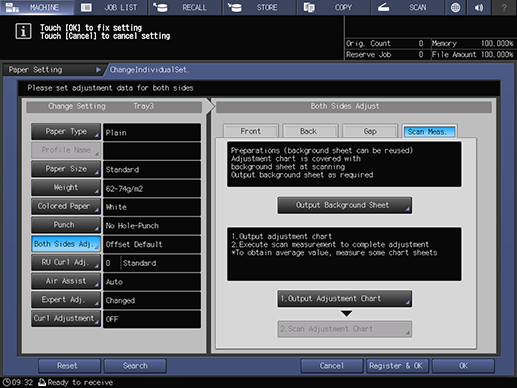Select the Scan Meas. tab

429,132
